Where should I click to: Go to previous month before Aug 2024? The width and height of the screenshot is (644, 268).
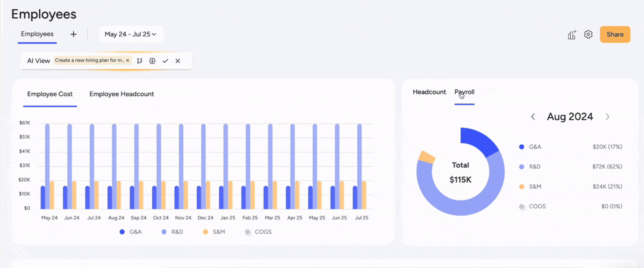pos(533,117)
